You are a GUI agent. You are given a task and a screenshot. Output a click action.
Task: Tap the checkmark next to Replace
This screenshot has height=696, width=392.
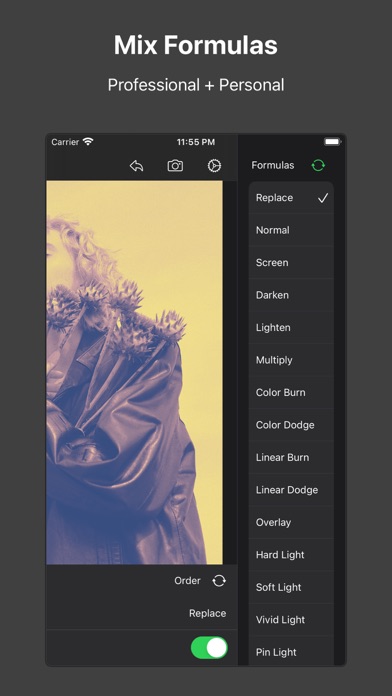click(x=323, y=198)
